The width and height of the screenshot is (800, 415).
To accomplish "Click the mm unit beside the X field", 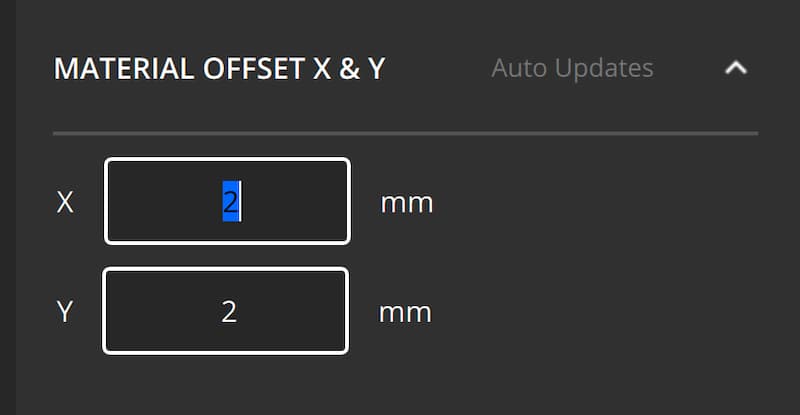I will pos(407,203).
